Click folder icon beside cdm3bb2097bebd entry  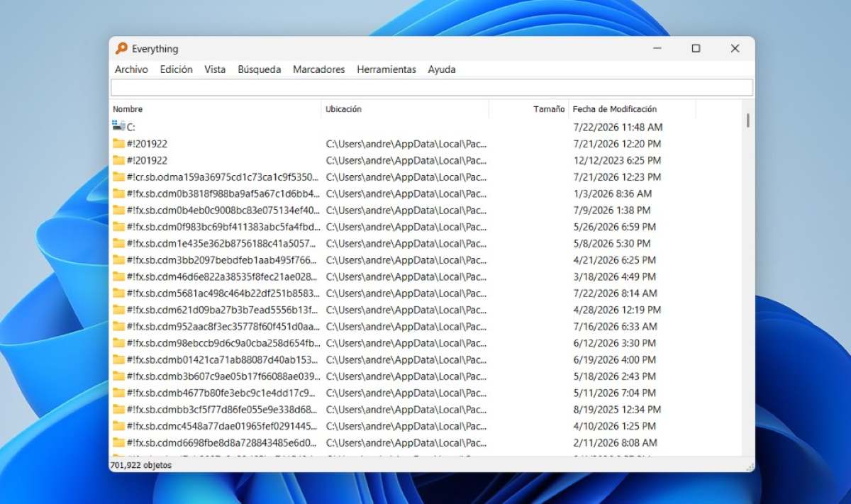pyautogui.click(x=118, y=260)
